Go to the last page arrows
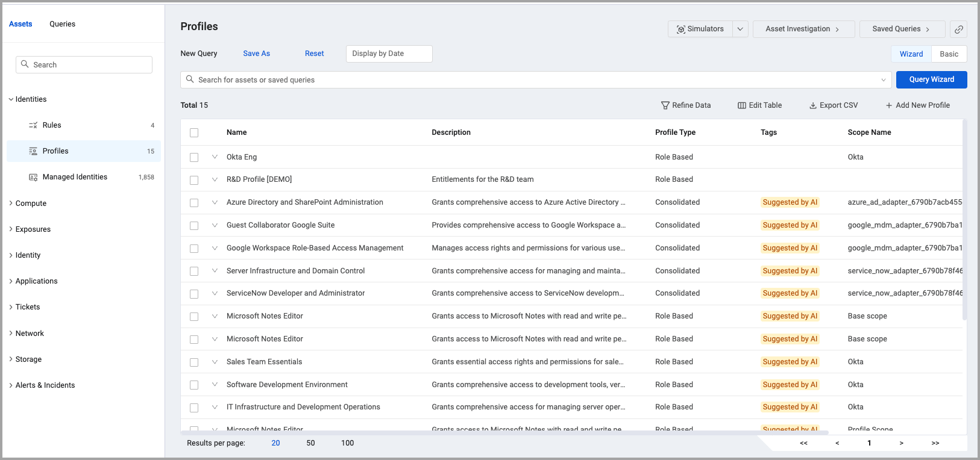 tap(935, 443)
